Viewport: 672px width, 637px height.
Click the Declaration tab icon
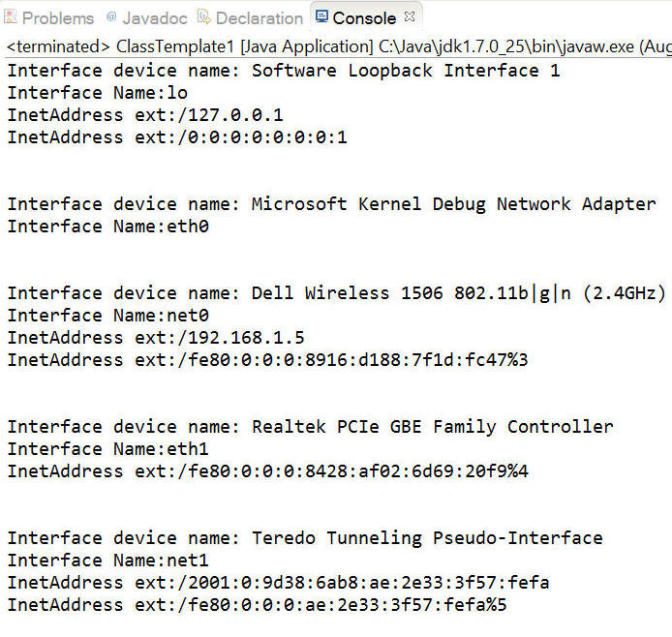click(x=204, y=17)
